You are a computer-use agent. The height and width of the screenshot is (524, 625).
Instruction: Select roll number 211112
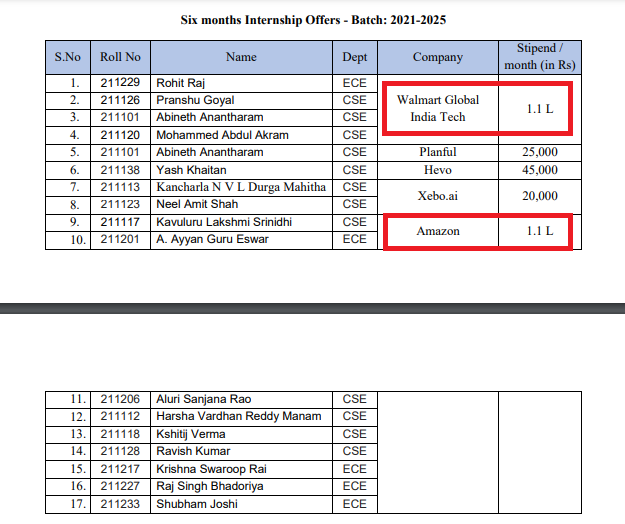[x=120, y=416]
